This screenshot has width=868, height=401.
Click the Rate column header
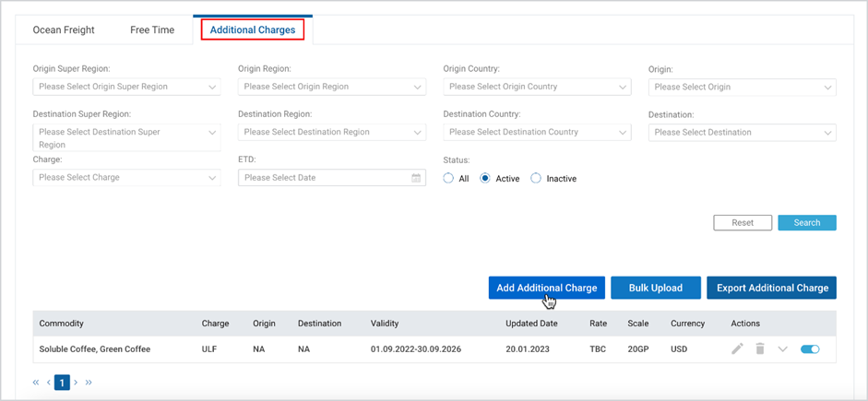point(599,324)
